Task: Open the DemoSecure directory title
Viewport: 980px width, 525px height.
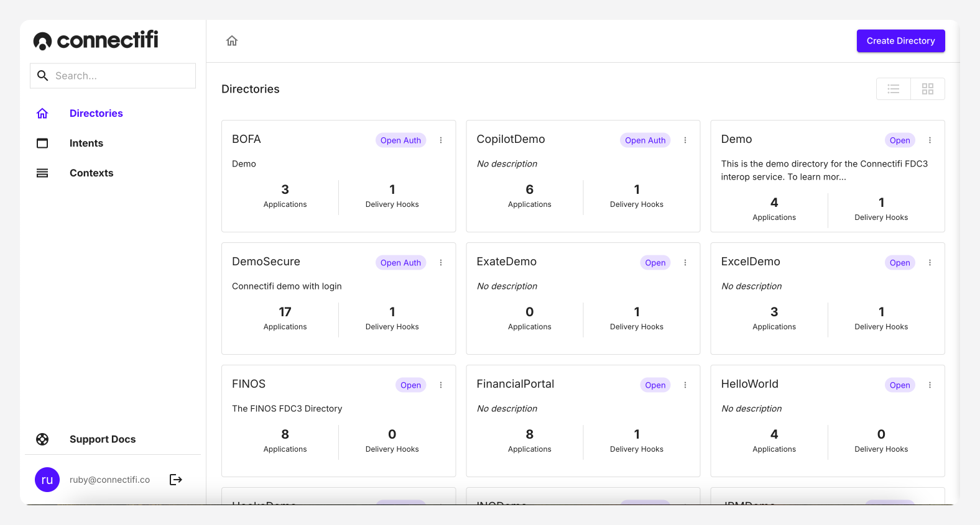Action: [x=266, y=262]
